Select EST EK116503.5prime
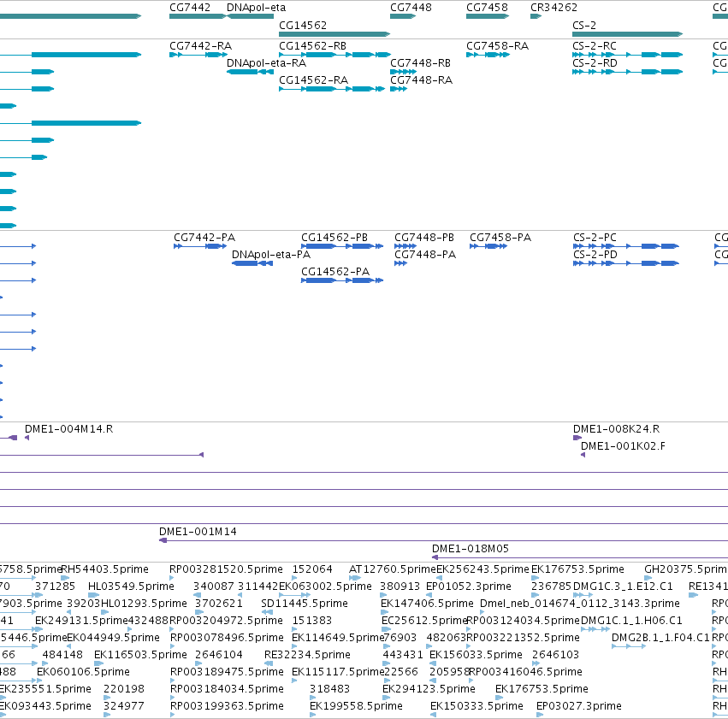 pyautogui.click(x=140, y=655)
